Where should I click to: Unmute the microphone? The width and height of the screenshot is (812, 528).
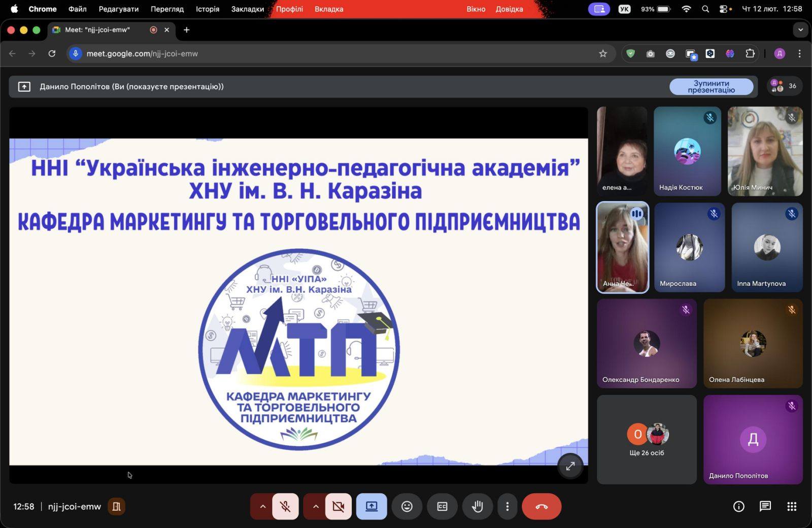pos(285,507)
